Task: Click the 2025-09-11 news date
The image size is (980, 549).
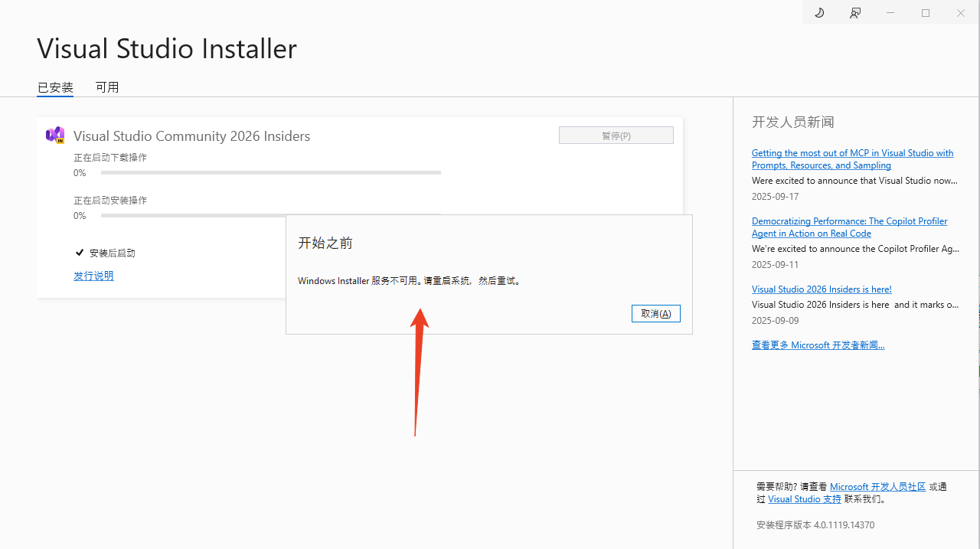Action: 776,265
